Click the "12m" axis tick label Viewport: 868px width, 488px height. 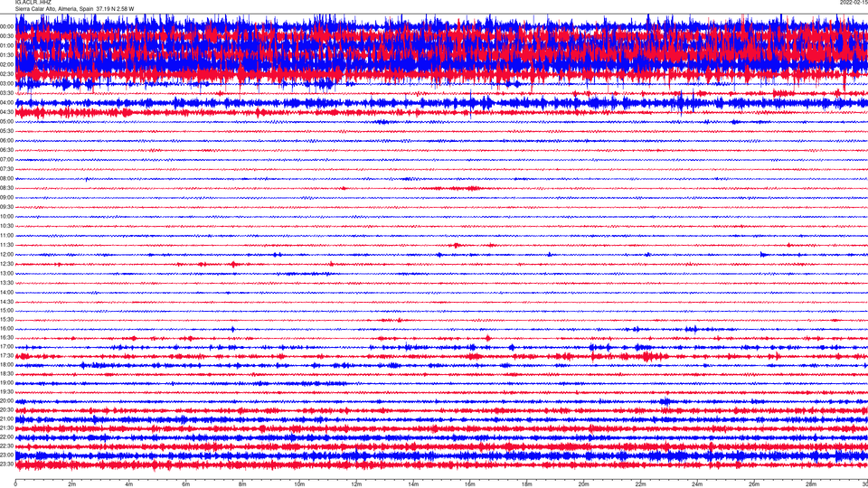point(356,484)
